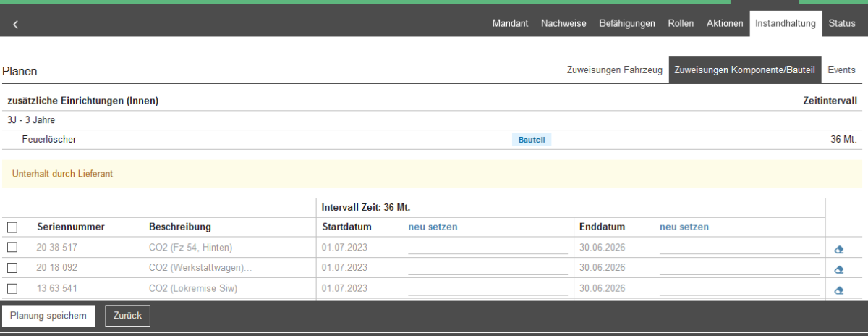Viewport: 868px width, 336px height.
Task: Select checkbox for CO2 (Werkstattwagen) row
Action: tap(12, 268)
